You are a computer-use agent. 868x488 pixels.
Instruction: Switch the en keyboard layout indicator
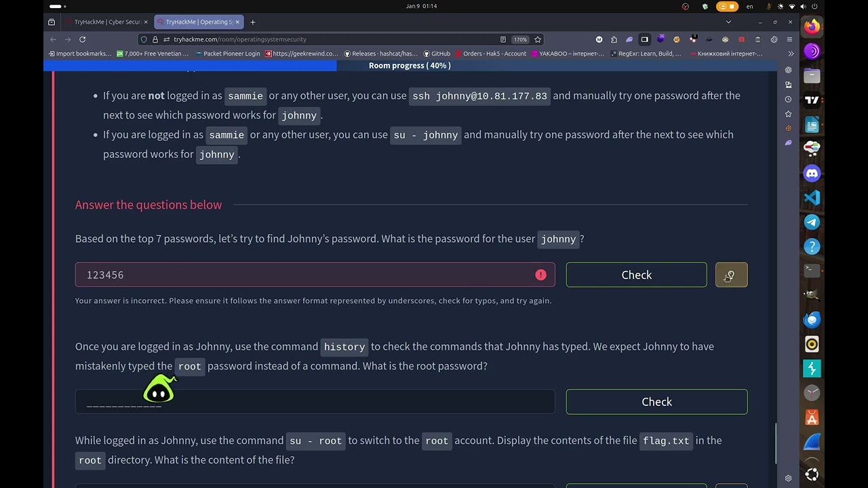coord(749,6)
